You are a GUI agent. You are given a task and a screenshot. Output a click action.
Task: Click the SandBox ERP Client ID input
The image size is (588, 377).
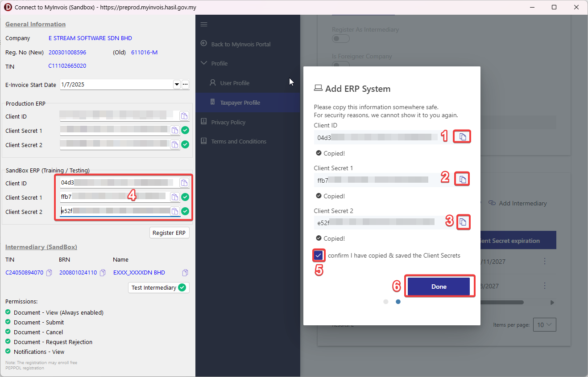click(x=119, y=183)
